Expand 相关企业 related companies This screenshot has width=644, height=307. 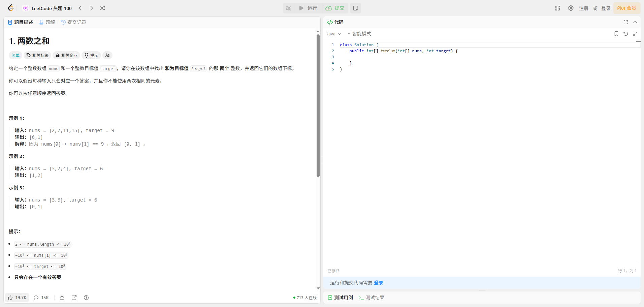[66, 55]
